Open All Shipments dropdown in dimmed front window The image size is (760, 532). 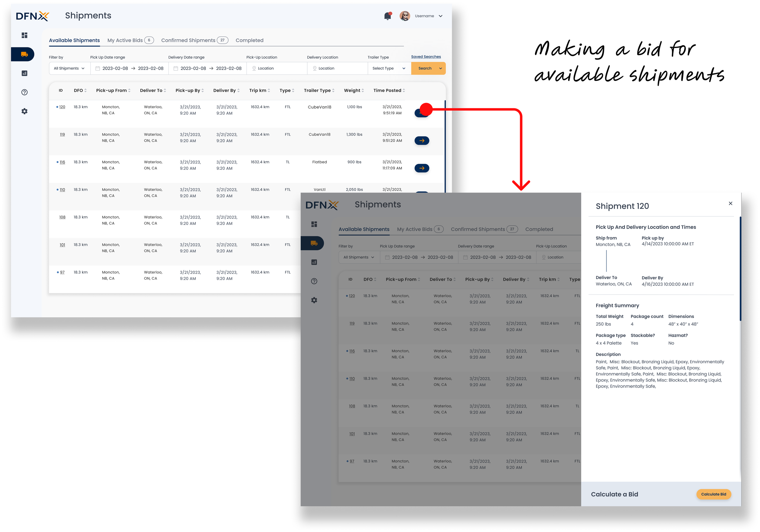point(359,257)
